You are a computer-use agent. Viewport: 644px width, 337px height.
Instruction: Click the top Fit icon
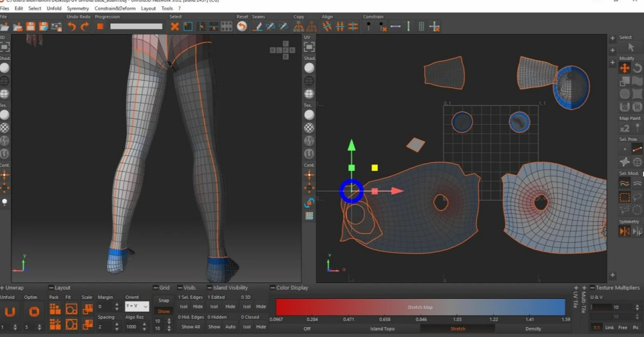click(x=71, y=309)
